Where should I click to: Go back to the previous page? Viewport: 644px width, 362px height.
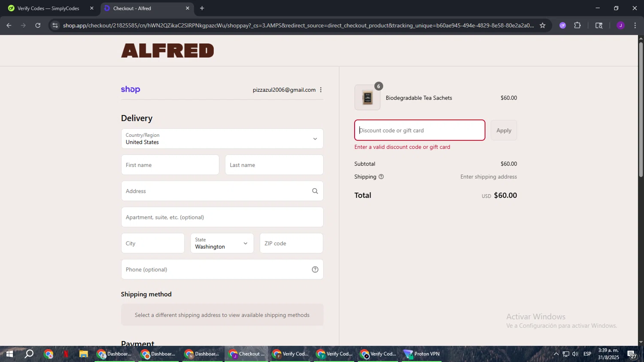pos(9,25)
